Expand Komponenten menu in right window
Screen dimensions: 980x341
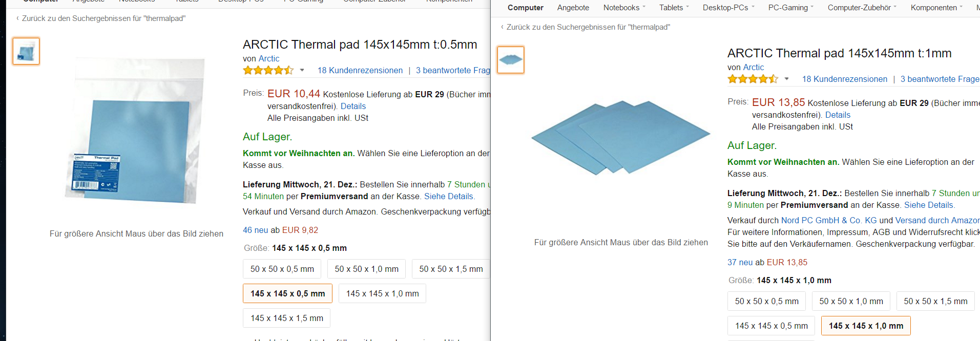pos(937,8)
